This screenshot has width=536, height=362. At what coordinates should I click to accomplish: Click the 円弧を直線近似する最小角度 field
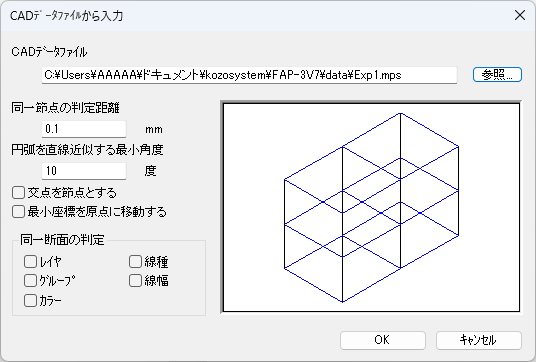pos(84,171)
